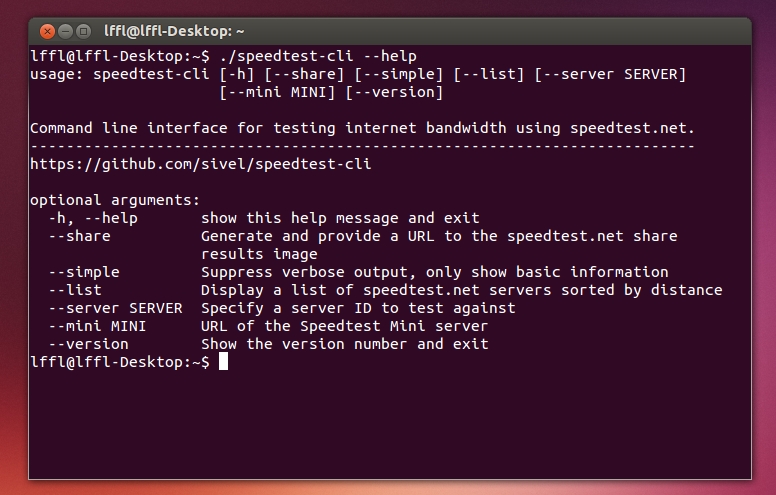Viewport: 776px width, 495px height.
Task: Minimize the terminal window
Action: coord(65,32)
